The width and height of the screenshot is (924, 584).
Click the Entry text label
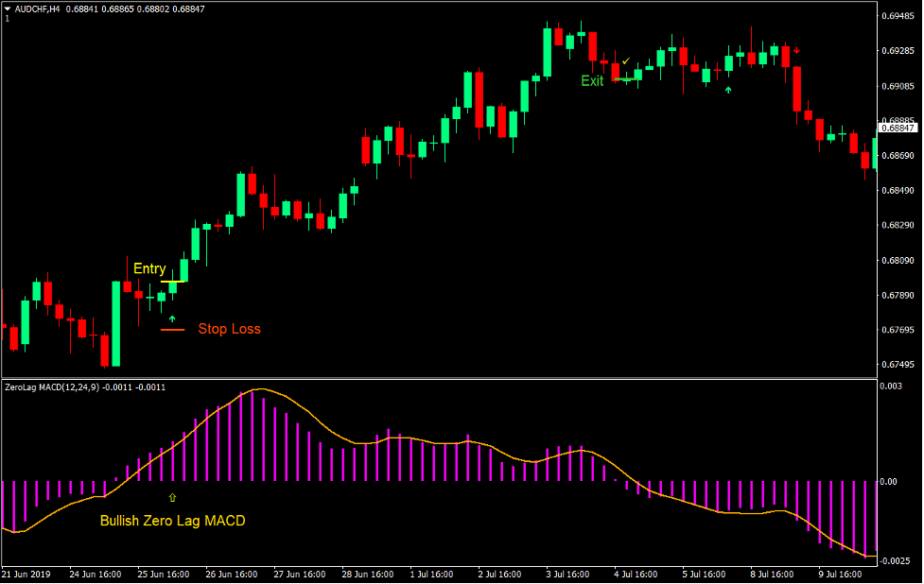coord(148,268)
